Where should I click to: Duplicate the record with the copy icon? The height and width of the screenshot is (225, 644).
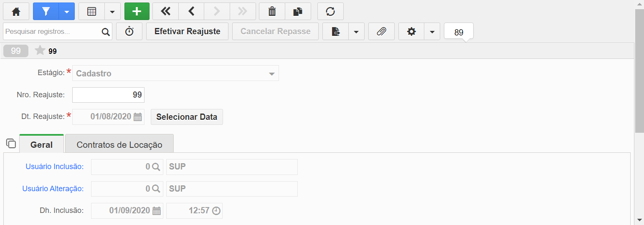tap(298, 11)
